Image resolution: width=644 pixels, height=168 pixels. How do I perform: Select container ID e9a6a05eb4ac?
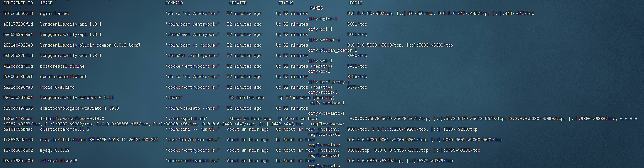pos(18,129)
